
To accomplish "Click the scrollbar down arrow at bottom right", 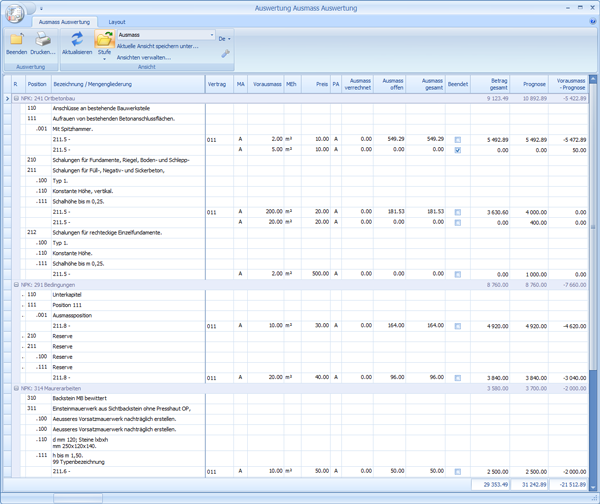I will coord(593,487).
